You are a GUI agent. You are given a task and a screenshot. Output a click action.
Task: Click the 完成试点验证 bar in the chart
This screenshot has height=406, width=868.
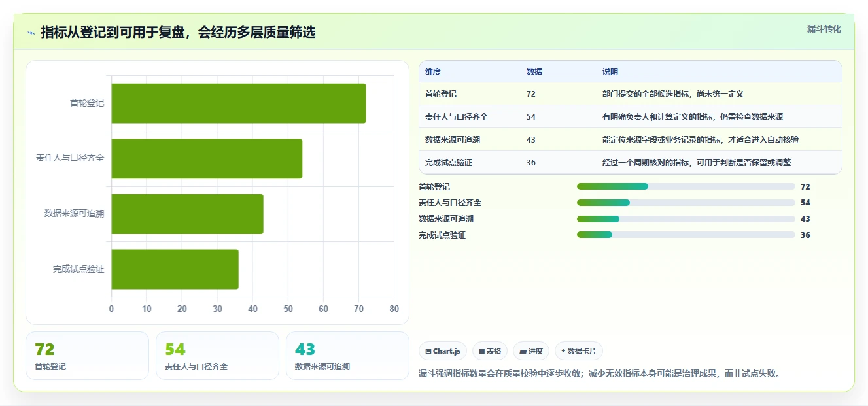tap(175, 269)
